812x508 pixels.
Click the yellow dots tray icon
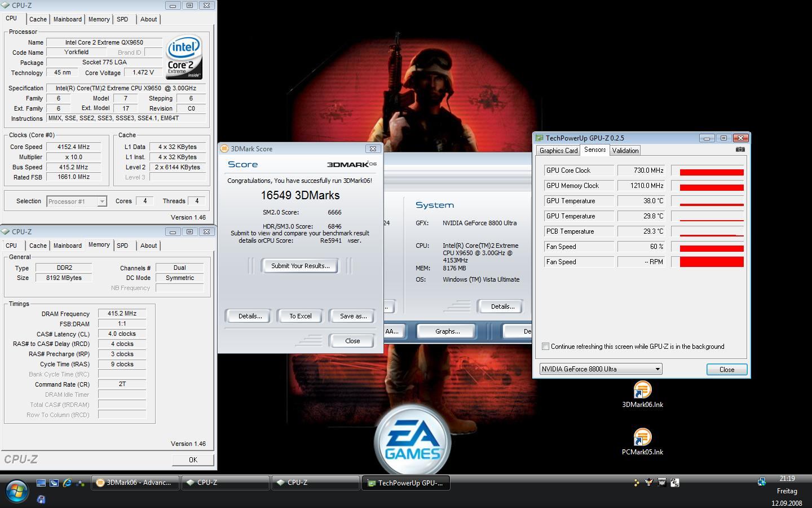click(x=636, y=483)
